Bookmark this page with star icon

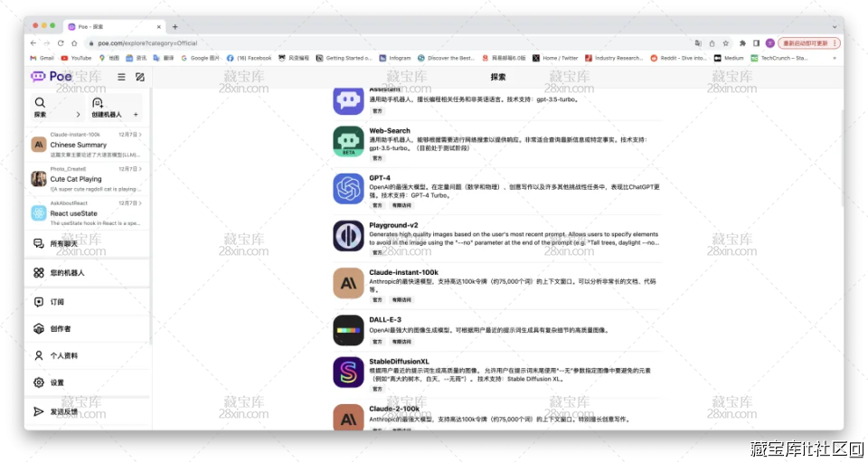[726, 42]
